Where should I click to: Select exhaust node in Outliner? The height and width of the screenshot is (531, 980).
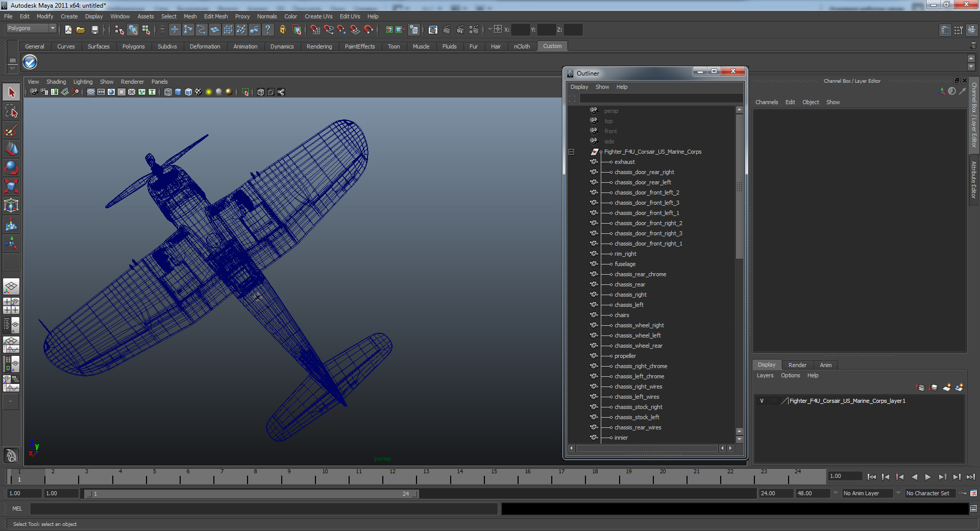(624, 162)
